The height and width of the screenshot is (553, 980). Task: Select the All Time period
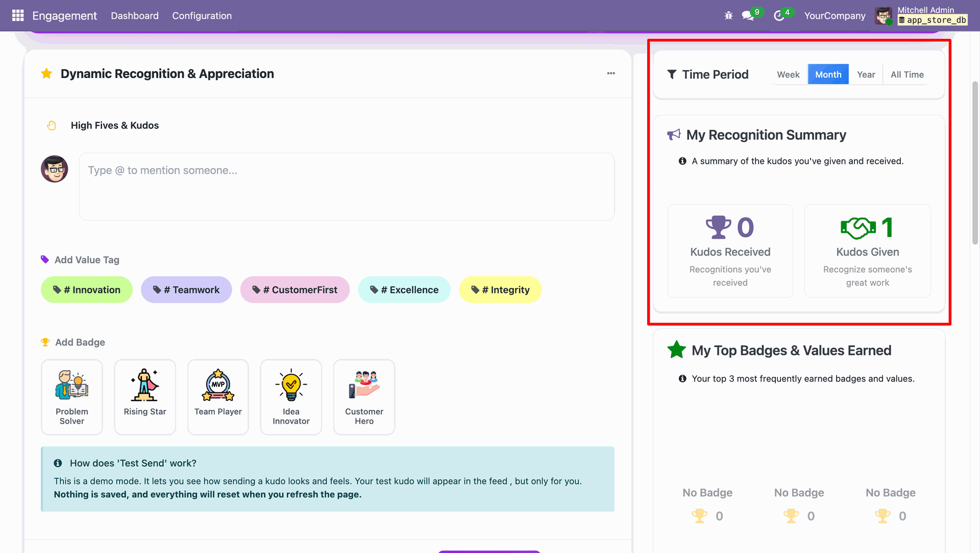(x=907, y=75)
